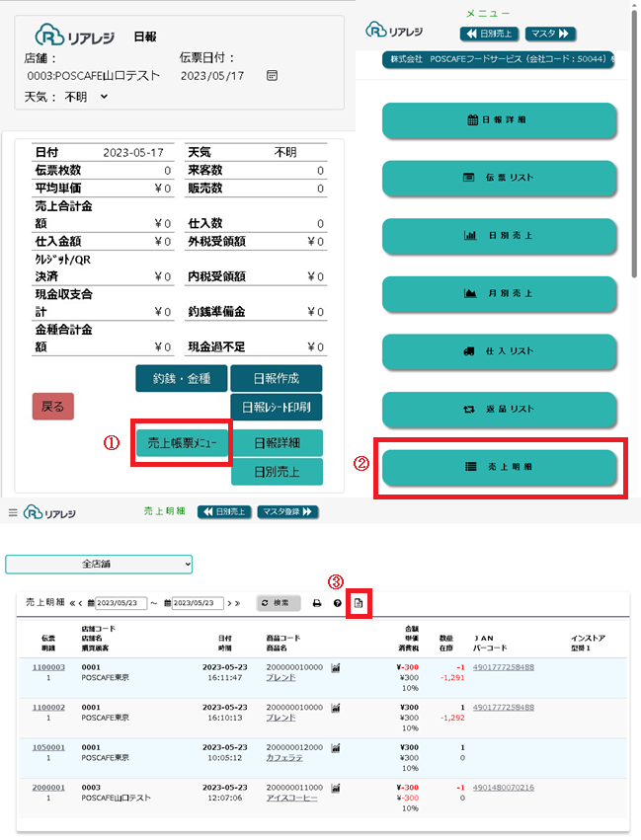Click the chart icon in row 1050001
Screen dimensions: 641x840
click(336, 748)
